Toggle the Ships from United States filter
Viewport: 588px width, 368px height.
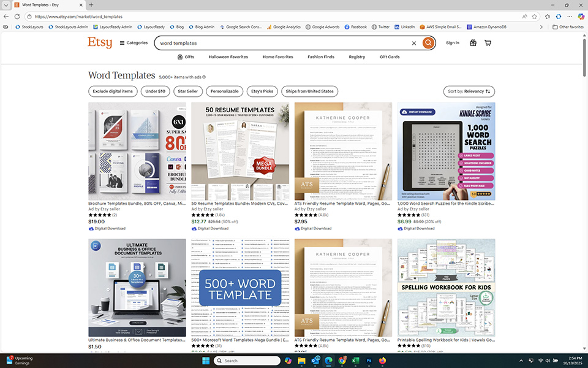pyautogui.click(x=310, y=91)
